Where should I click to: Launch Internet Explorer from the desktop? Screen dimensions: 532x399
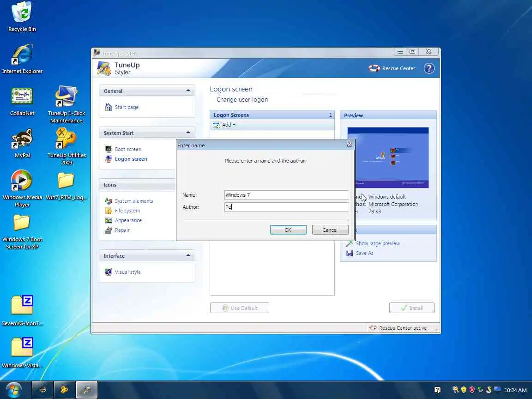pos(22,59)
